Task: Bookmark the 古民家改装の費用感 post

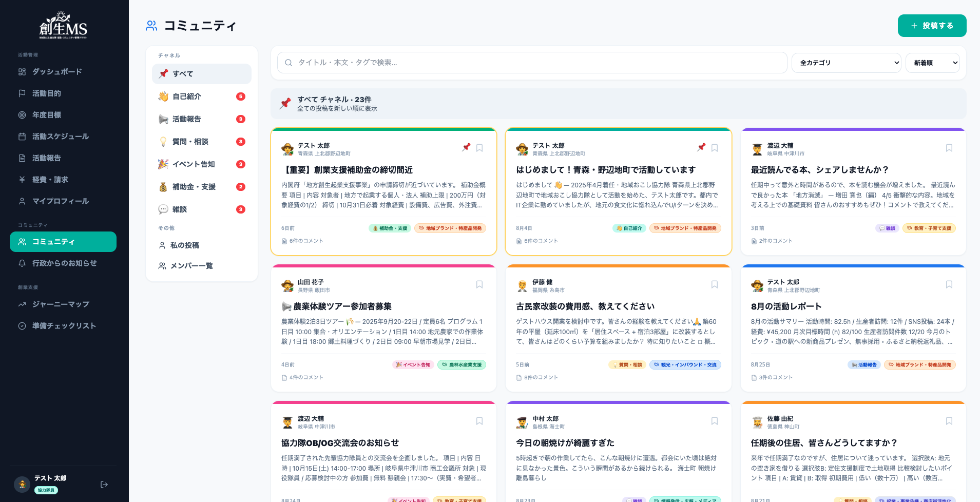Action: pos(715,284)
